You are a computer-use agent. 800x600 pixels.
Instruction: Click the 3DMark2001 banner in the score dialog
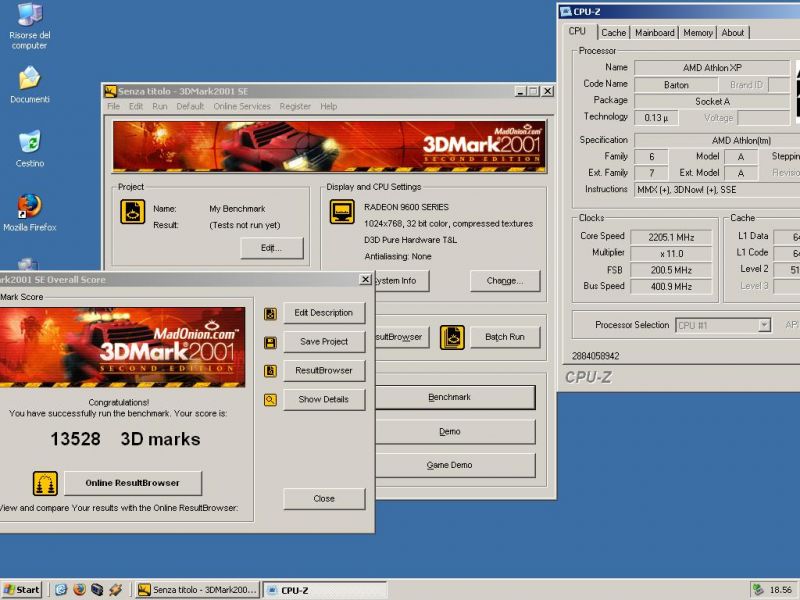click(x=122, y=347)
